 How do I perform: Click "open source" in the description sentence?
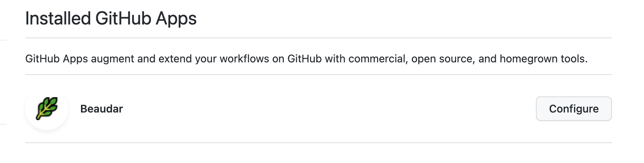442,59
